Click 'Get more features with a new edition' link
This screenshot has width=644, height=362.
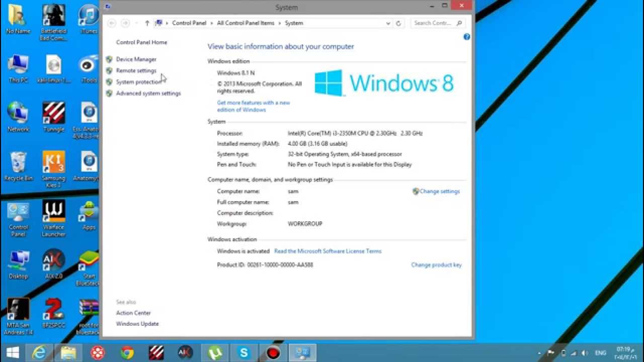(254, 106)
